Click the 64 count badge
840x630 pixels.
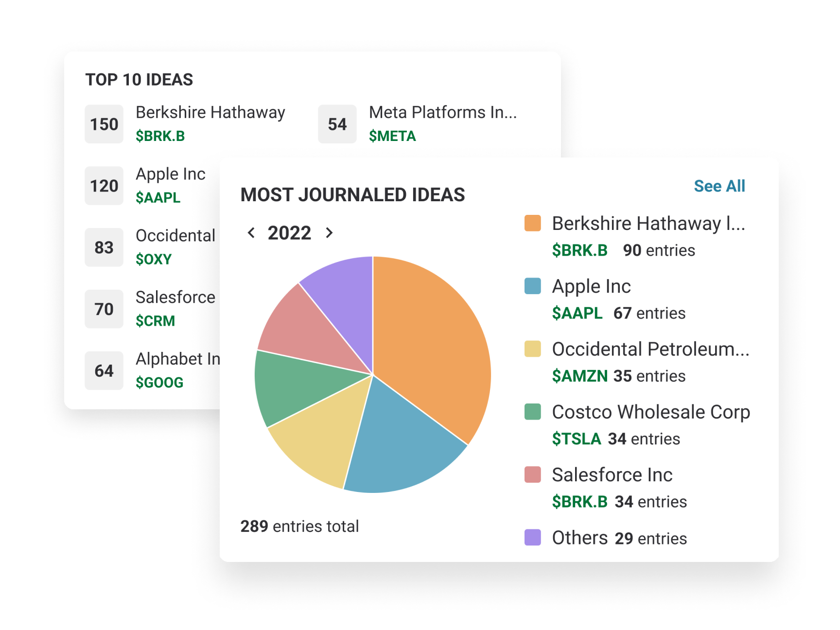click(104, 371)
